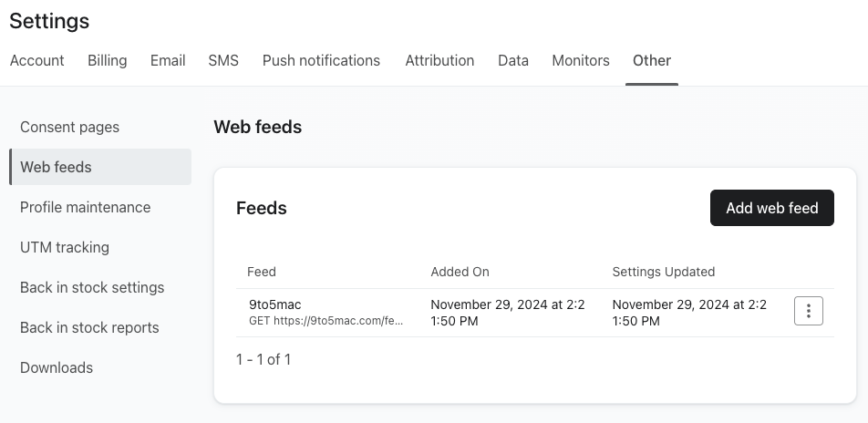Open the Data tab
This screenshot has height=423, width=868.
513,60
